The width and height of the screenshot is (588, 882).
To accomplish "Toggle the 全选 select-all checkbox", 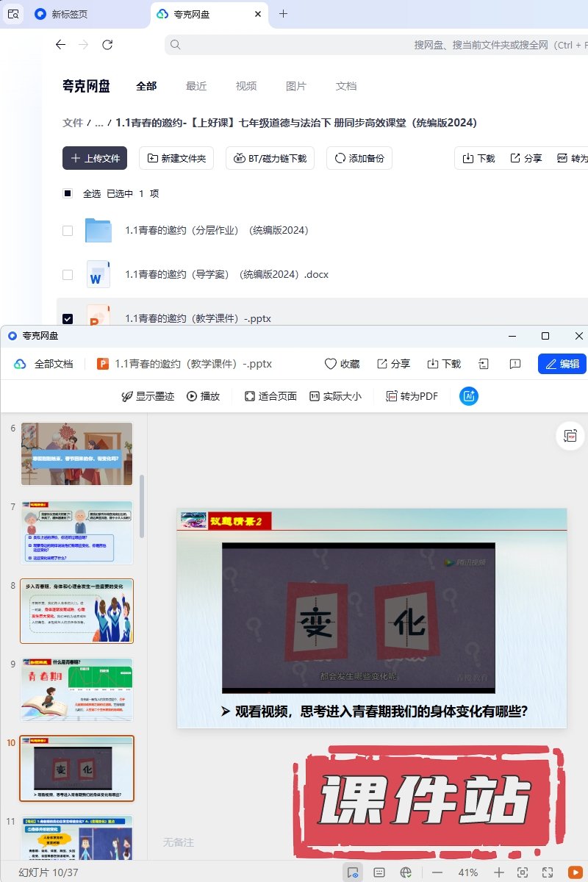I will click(x=68, y=194).
